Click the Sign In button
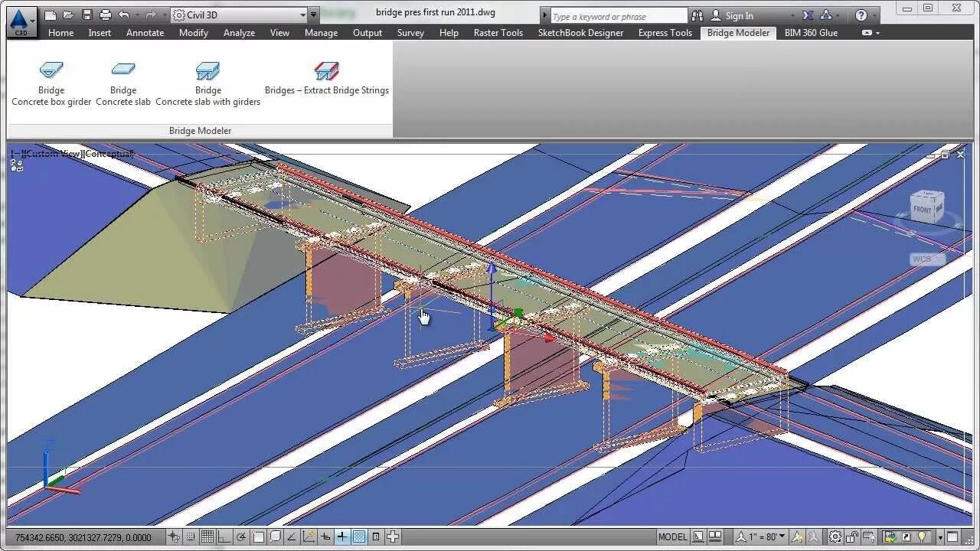This screenshot has width=980, height=551. 732,15
